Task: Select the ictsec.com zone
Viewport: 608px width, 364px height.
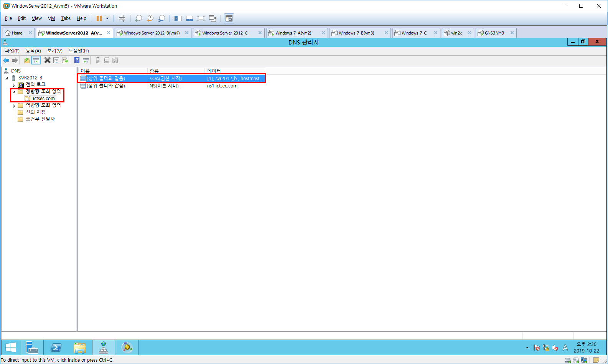Action: pos(43,99)
